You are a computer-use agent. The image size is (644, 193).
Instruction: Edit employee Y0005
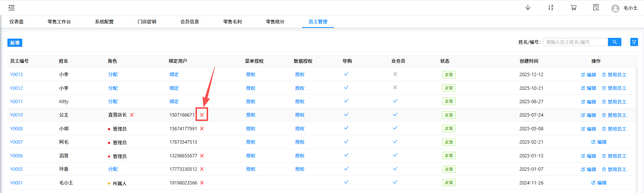588,169
